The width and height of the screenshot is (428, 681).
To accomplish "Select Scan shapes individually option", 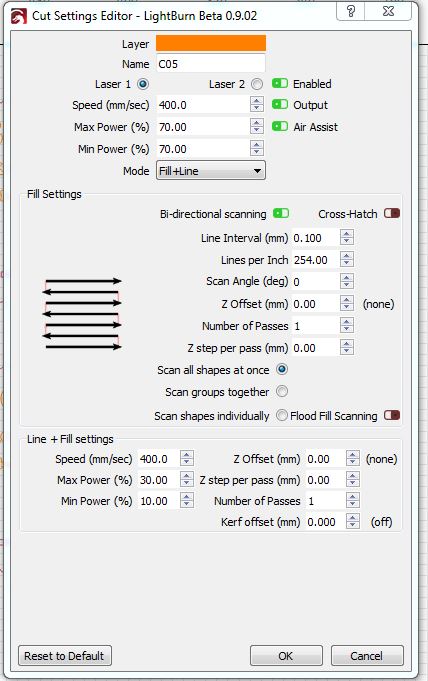I will coord(282,416).
